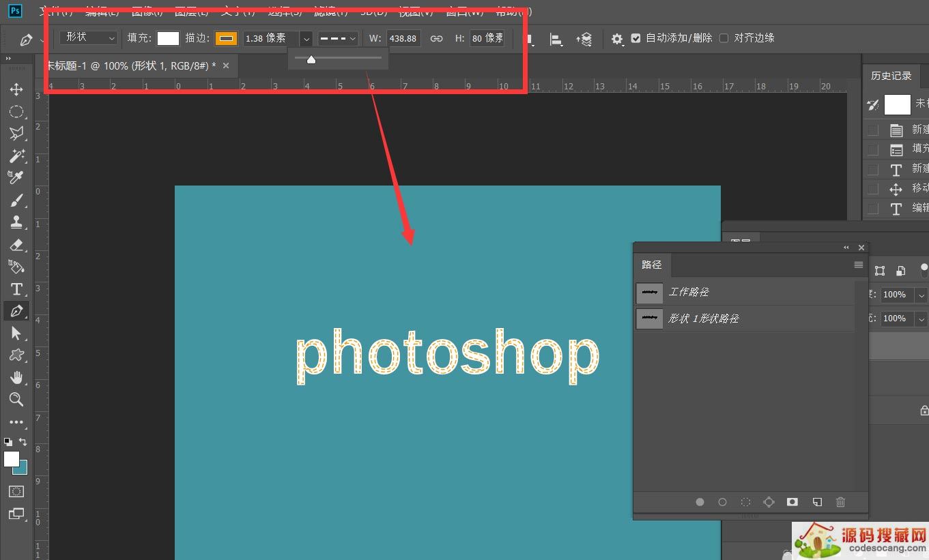Image resolution: width=929 pixels, height=560 pixels.
Task: Switch to the 历史记录 panel tab
Action: click(891, 76)
